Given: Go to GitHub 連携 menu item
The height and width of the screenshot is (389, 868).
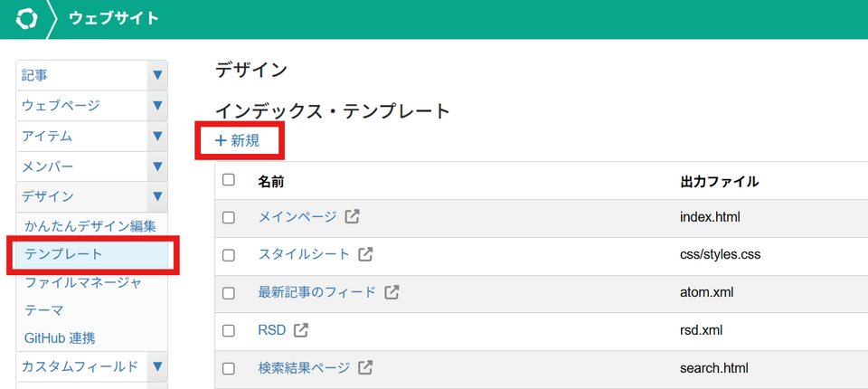Looking at the screenshot, I should click(x=60, y=337).
